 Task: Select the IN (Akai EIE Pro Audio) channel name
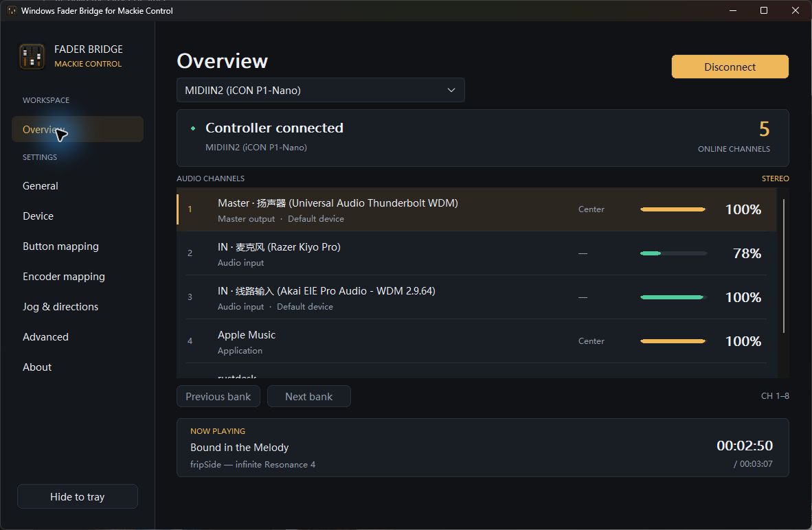point(326,291)
